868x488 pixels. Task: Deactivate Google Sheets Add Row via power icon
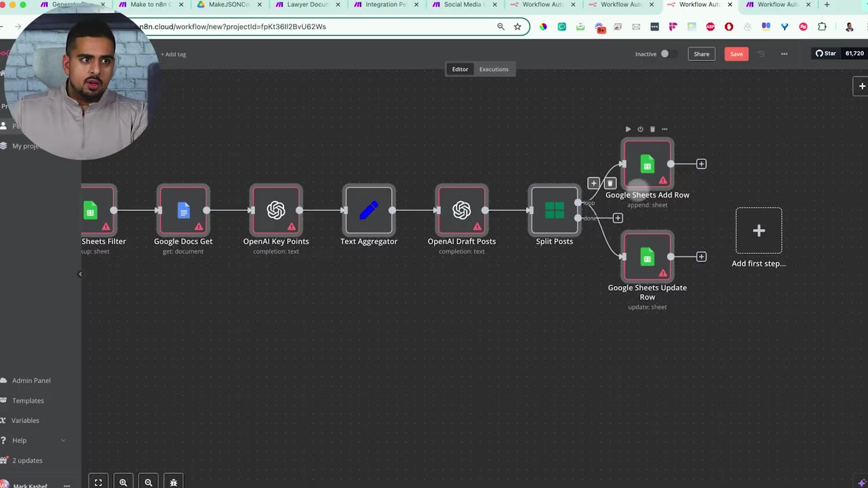pyautogui.click(x=640, y=129)
